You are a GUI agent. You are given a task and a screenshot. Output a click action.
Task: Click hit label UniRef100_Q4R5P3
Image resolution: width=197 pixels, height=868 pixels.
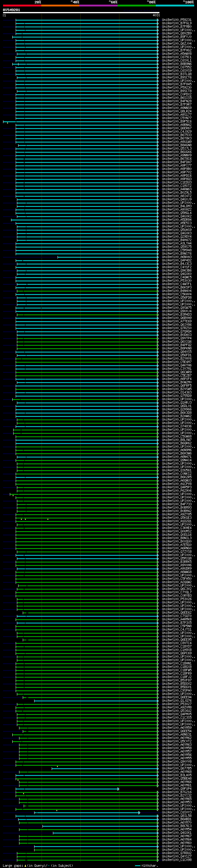[x=176, y=487]
